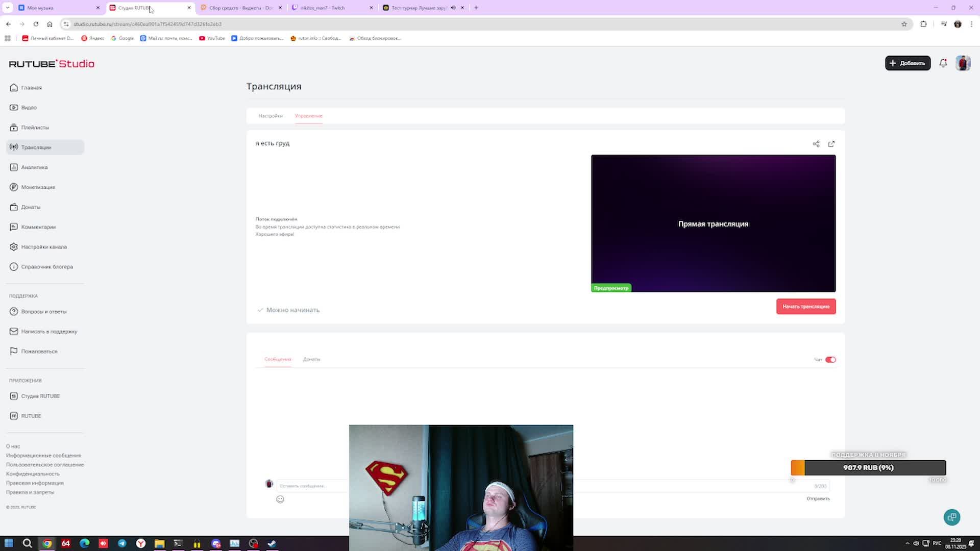Open the notifications bell
This screenshot has width=980, height=551.
(943, 63)
